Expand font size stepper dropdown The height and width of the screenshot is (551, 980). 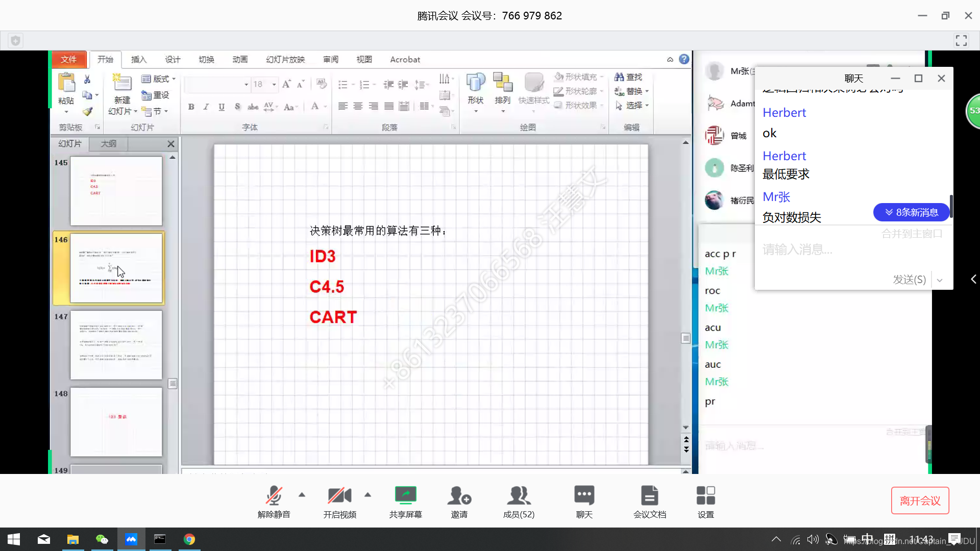pos(274,84)
